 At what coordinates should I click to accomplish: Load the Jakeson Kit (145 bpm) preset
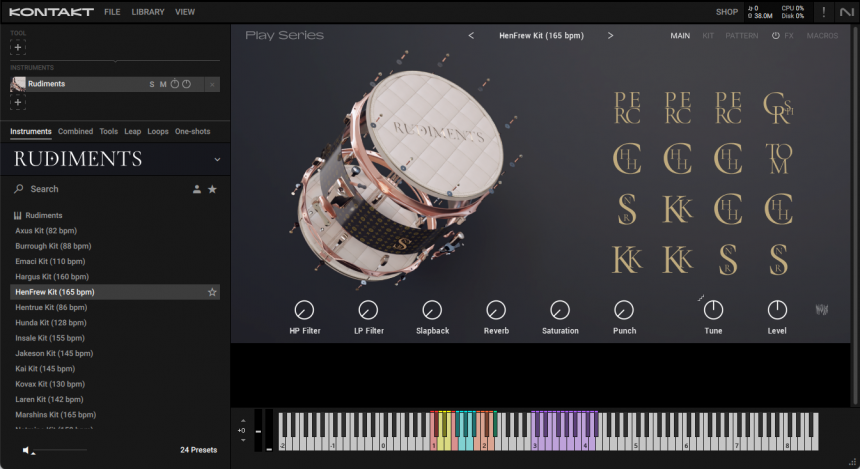pyautogui.click(x=54, y=354)
